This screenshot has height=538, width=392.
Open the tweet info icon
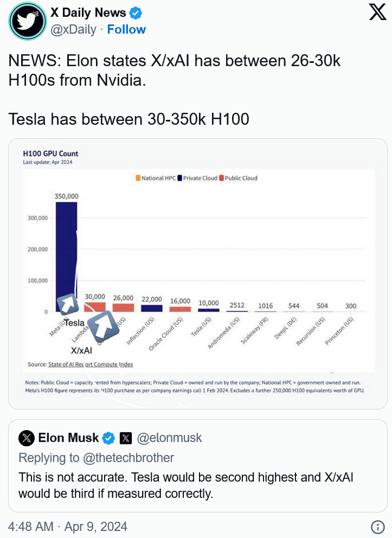click(x=377, y=526)
